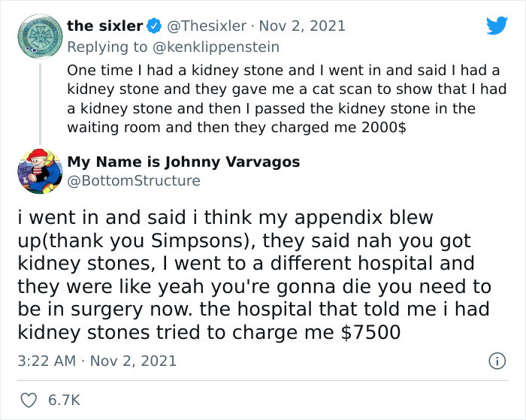Open @kenklippenstein mention link

point(216,47)
